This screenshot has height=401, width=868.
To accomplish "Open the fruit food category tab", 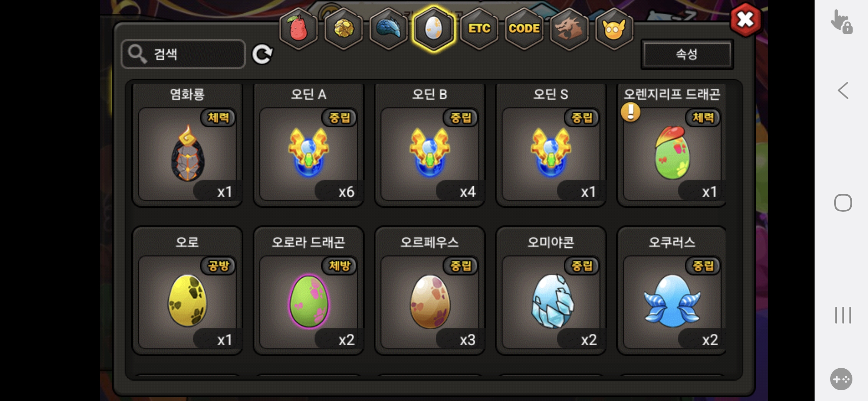I will (299, 29).
